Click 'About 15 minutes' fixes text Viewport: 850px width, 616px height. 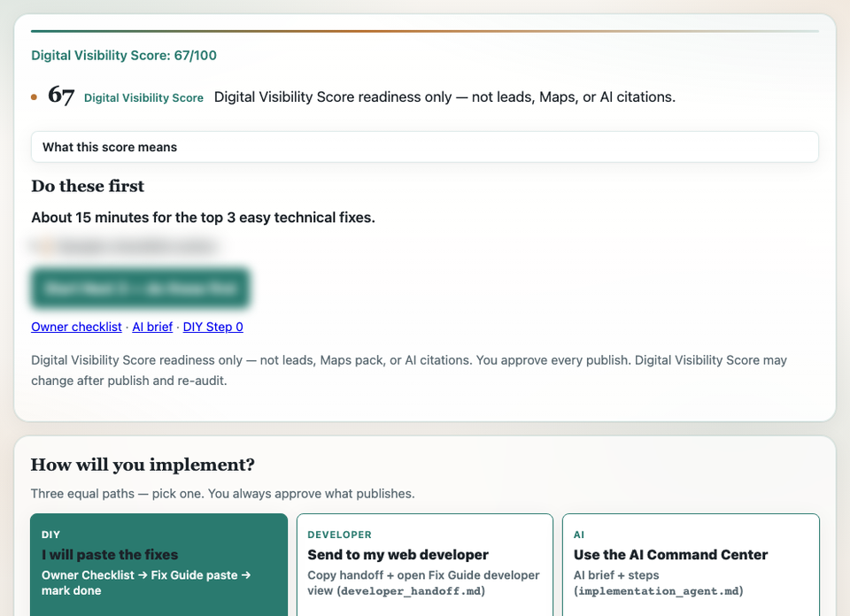pyautogui.click(x=203, y=217)
